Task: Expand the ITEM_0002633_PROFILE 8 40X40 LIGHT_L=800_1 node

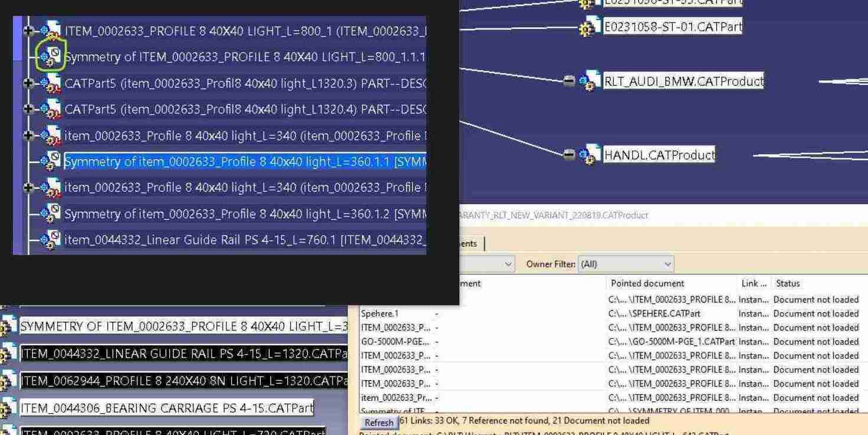Action: point(28,30)
